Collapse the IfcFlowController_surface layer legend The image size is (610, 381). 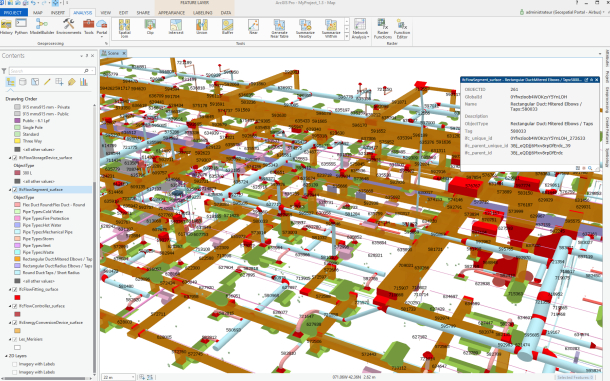10,306
